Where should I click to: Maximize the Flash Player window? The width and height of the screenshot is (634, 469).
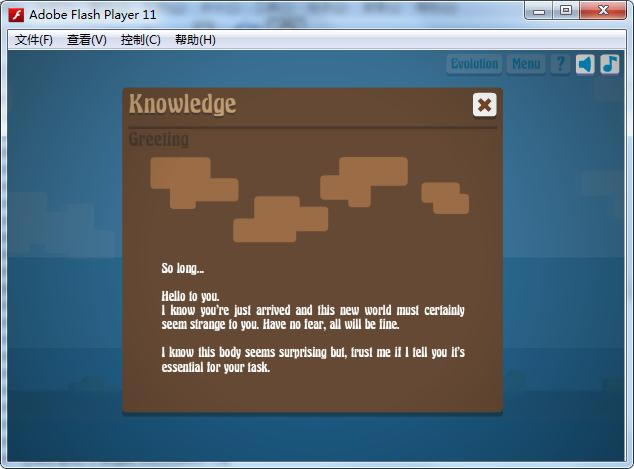tap(566, 11)
